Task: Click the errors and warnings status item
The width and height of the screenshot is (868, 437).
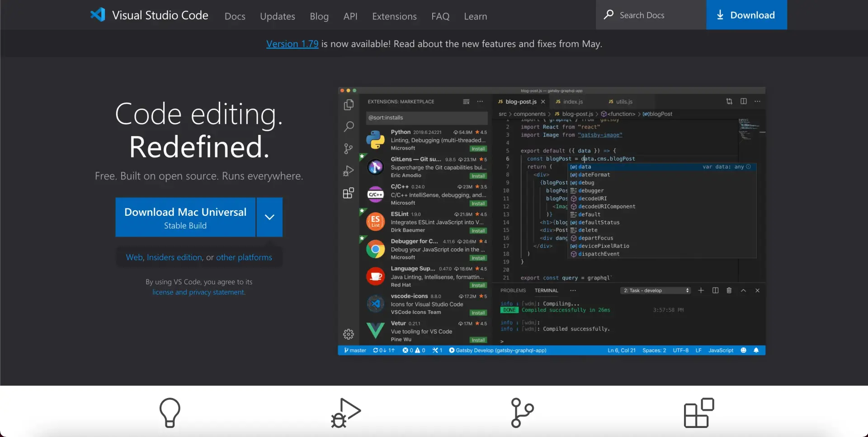Action: pyautogui.click(x=414, y=351)
